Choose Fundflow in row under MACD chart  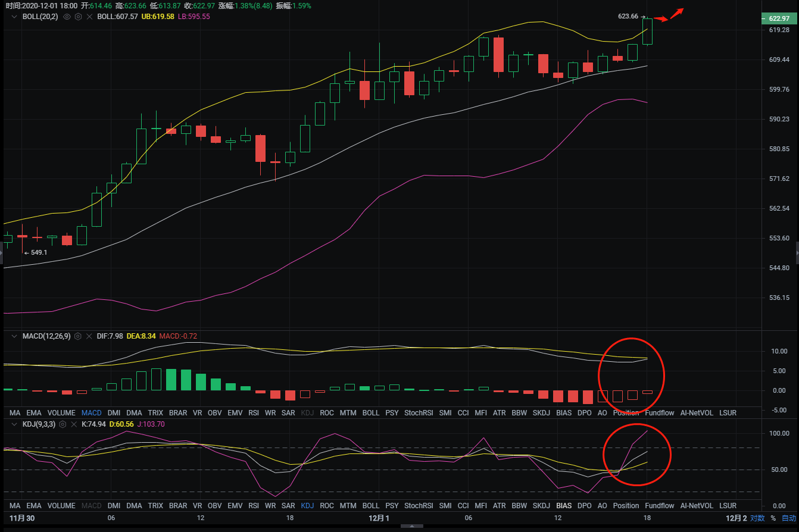[x=660, y=412]
